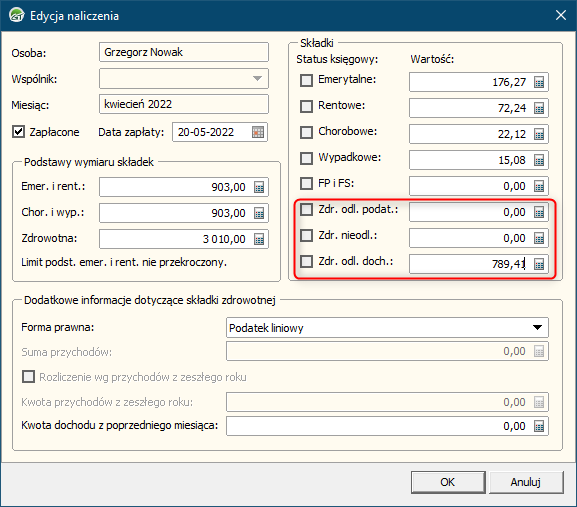Open calculator for Zdr. odl. doch. value
The height and width of the screenshot is (507, 577).
click(x=539, y=264)
